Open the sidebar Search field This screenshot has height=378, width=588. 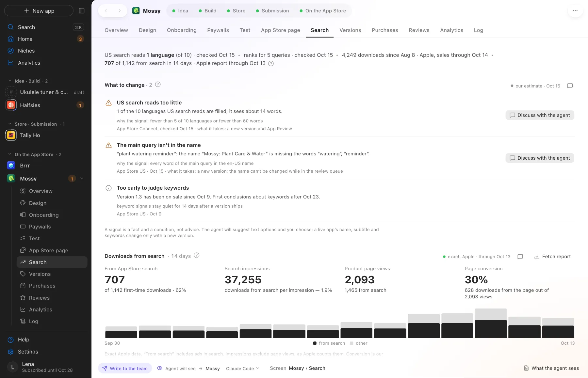46,27
